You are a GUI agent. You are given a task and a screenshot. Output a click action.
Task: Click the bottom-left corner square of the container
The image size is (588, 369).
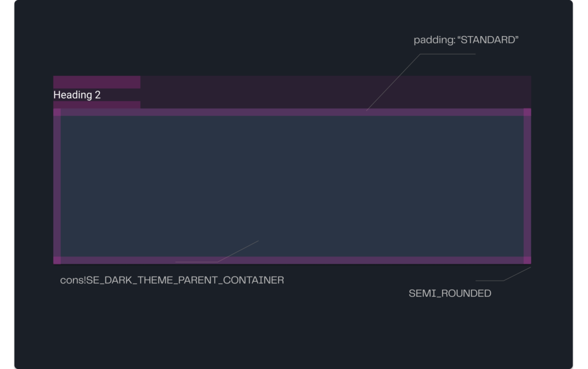pos(57,260)
